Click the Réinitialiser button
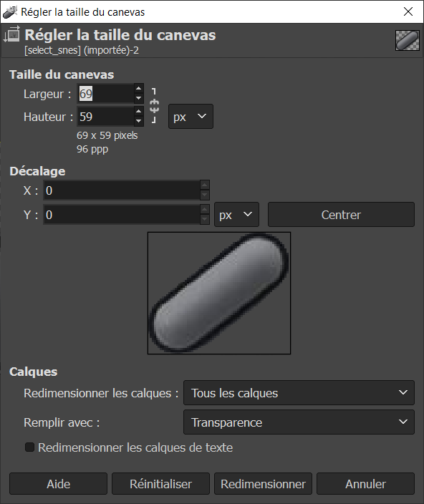Viewport: 424px width, 504px height. tap(160, 483)
